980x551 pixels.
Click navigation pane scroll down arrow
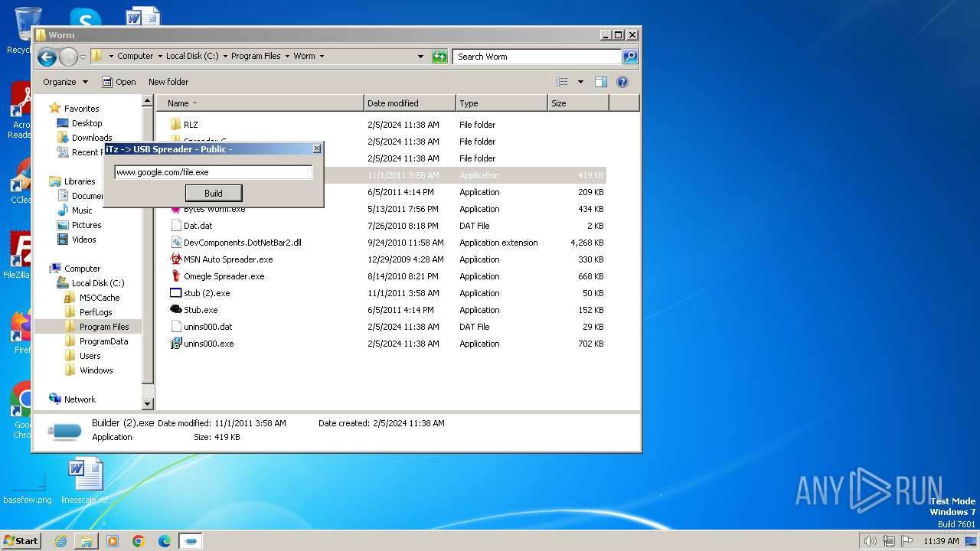point(148,403)
